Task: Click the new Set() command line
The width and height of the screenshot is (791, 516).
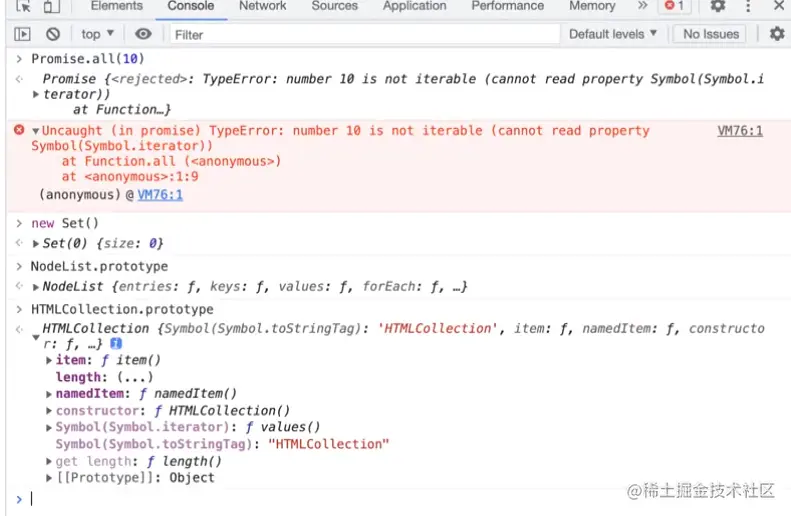Action: pyautogui.click(x=65, y=223)
